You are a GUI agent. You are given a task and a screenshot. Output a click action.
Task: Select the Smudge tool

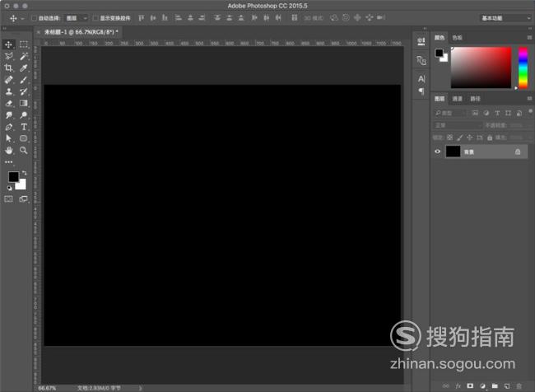(x=8, y=115)
